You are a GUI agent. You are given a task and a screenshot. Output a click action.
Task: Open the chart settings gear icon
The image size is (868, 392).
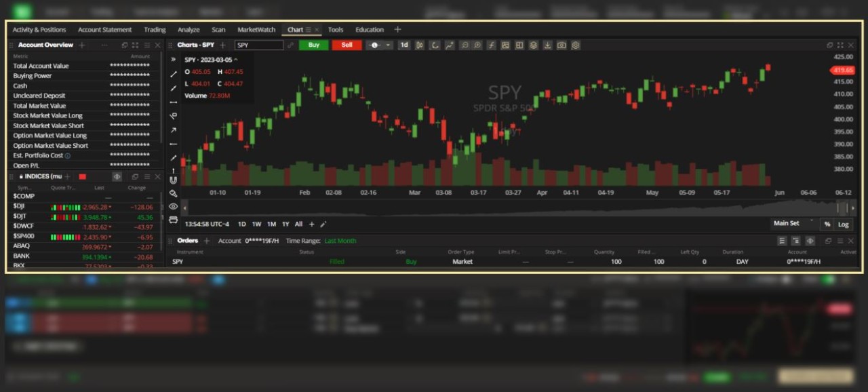click(576, 45)
